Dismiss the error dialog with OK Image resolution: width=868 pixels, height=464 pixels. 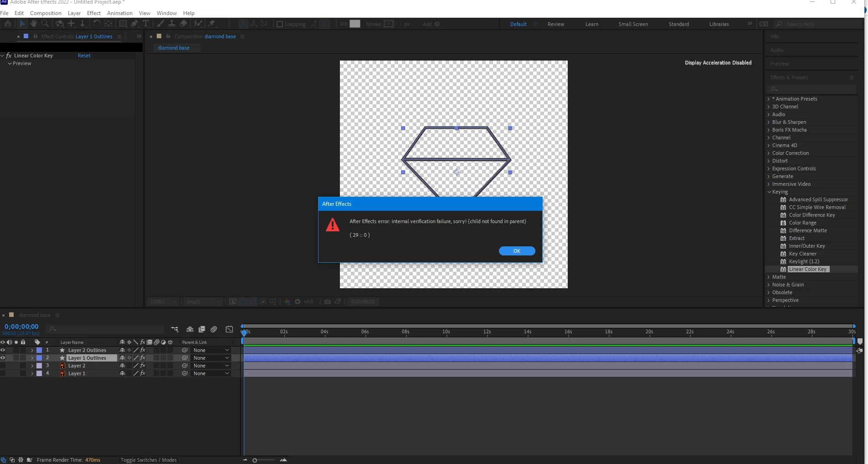[x=517, y=251]
